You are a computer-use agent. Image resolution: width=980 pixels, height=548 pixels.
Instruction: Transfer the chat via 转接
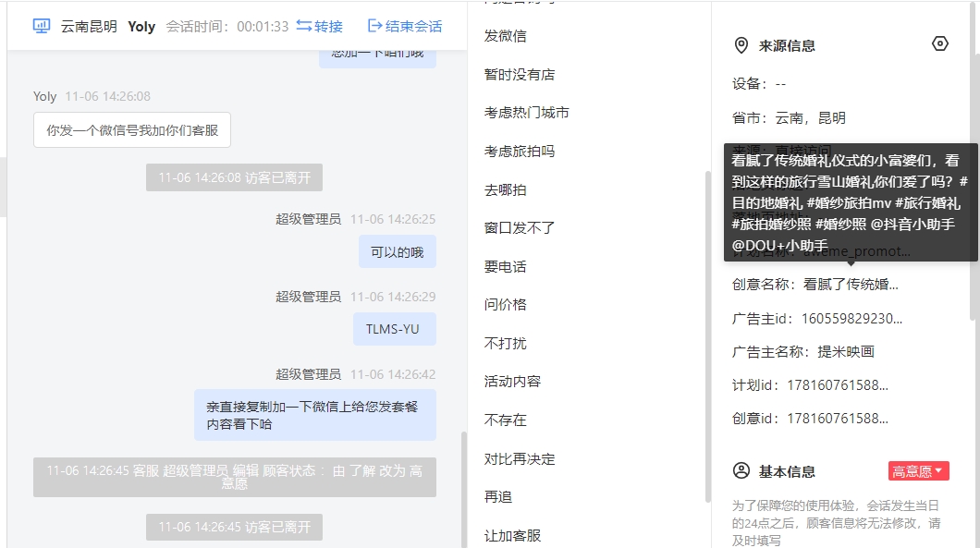(319, 26)
